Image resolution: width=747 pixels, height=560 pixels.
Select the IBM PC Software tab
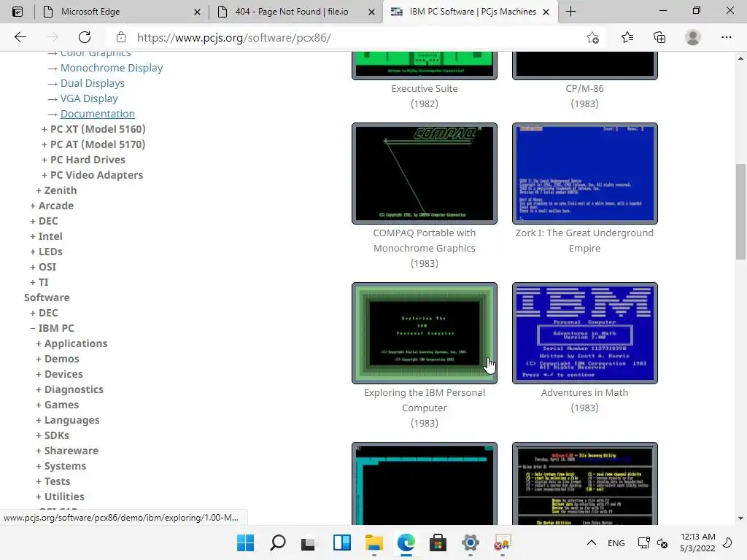[469, 12]
